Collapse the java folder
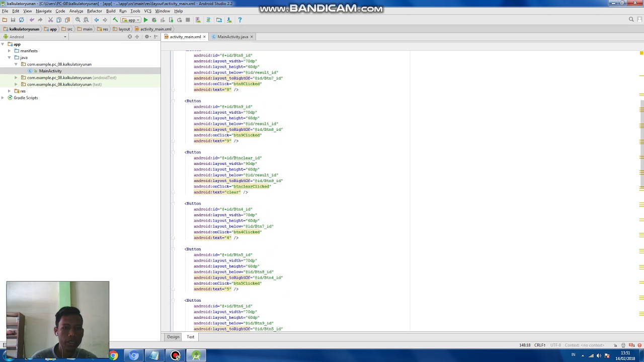The width and height of the screenshot is (644, 362). pos(10,57)
